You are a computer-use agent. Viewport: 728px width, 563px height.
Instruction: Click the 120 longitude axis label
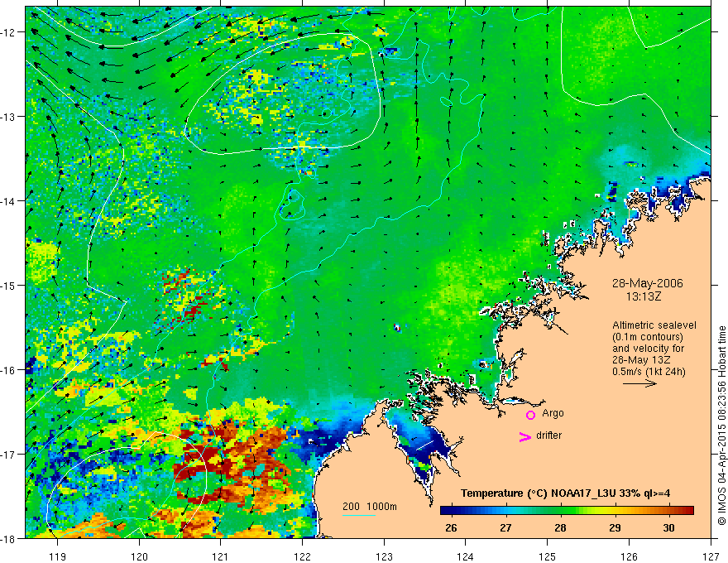coord(139,556)
